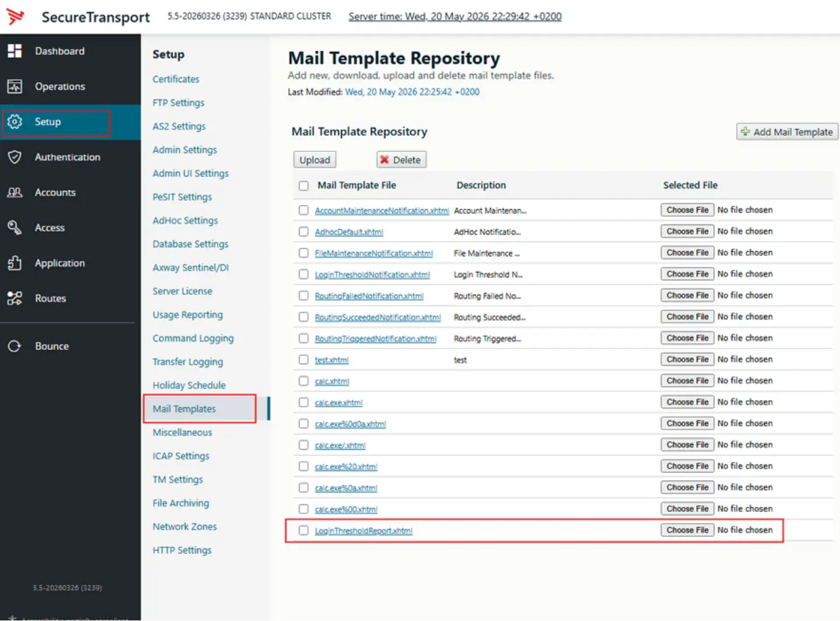Click the Bounce refresh icon
Viewport: 840px width, 621px height.
pyautogui.click(x=15, y=346)
